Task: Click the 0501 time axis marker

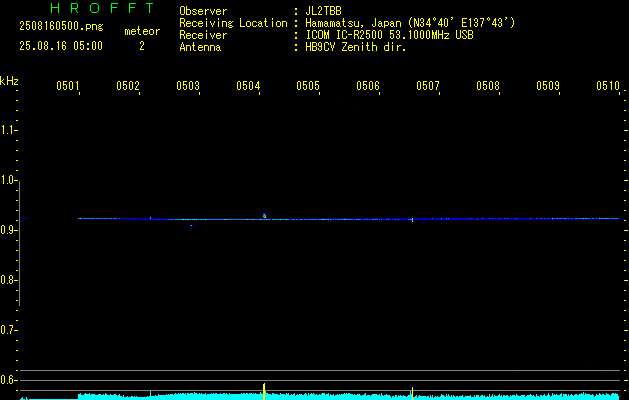Action: coord(67,86)
